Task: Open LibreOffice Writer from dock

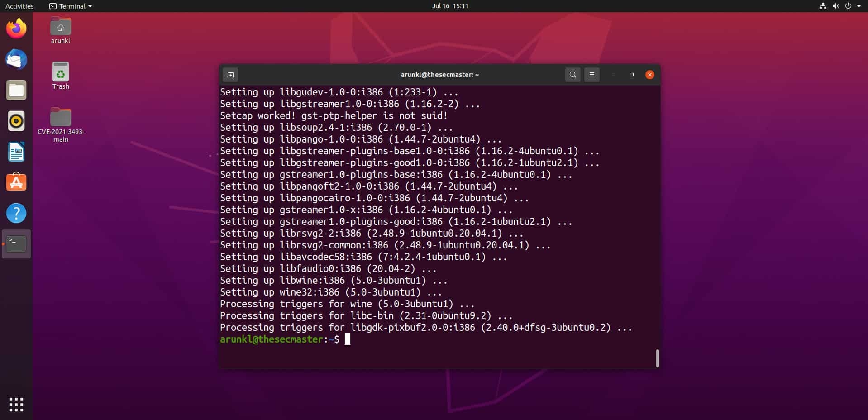Action: coord(16,152)
